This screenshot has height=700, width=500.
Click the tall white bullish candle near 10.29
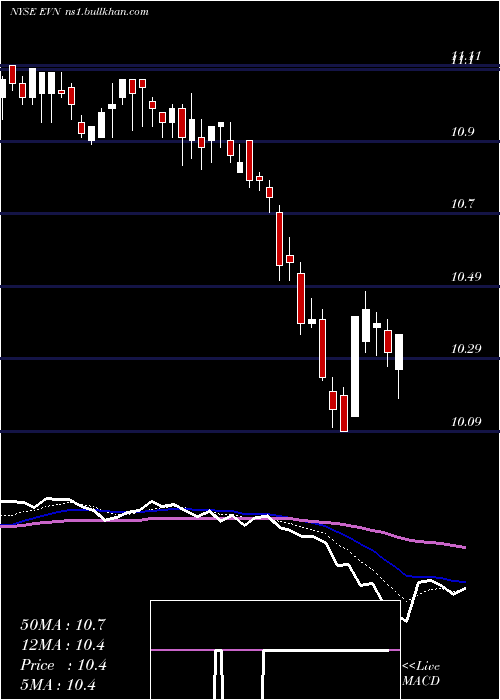355,367
